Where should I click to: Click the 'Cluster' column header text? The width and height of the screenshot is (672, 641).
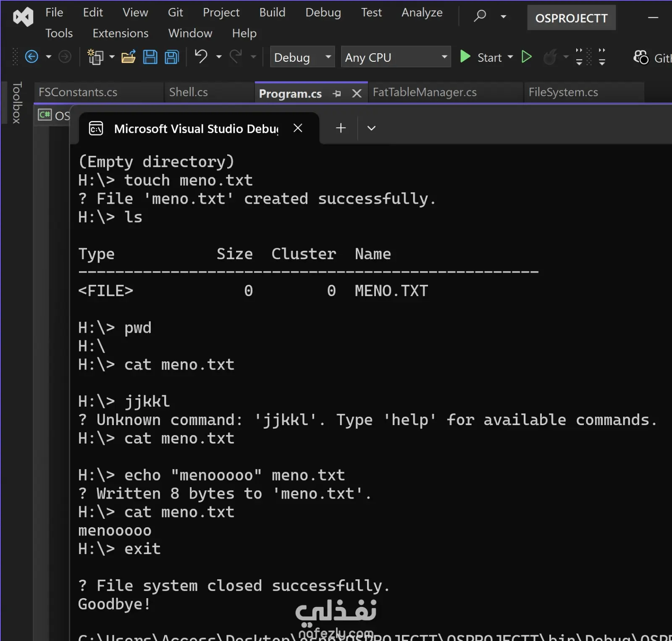pos(304,254)
